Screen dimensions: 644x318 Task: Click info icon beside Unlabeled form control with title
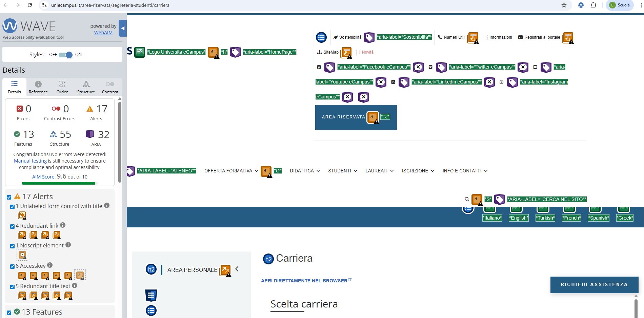[107, 205]
